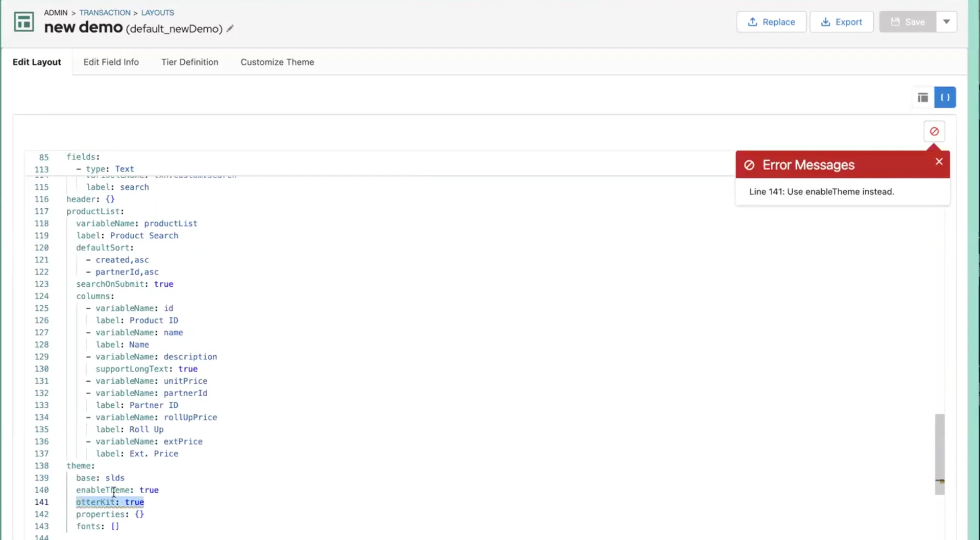Click 'searchOnSubmit: true' line

pyautogui.click(x=125, y=284)
